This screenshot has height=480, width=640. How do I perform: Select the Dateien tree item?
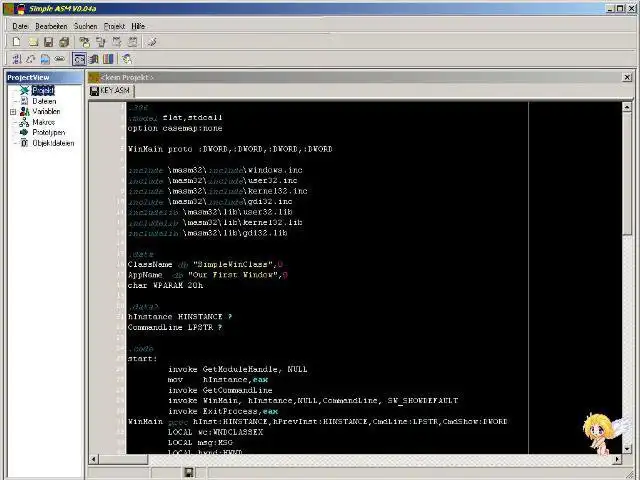tap(44, 101)
